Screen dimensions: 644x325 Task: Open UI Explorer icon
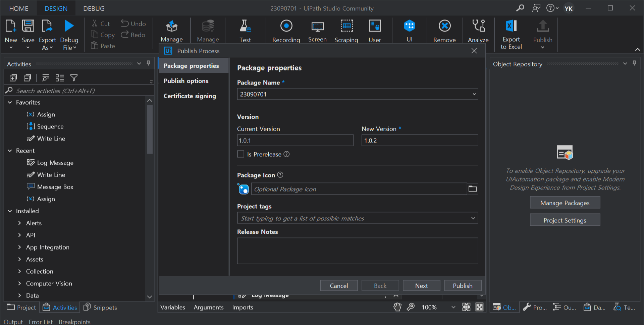coord(410,26)
